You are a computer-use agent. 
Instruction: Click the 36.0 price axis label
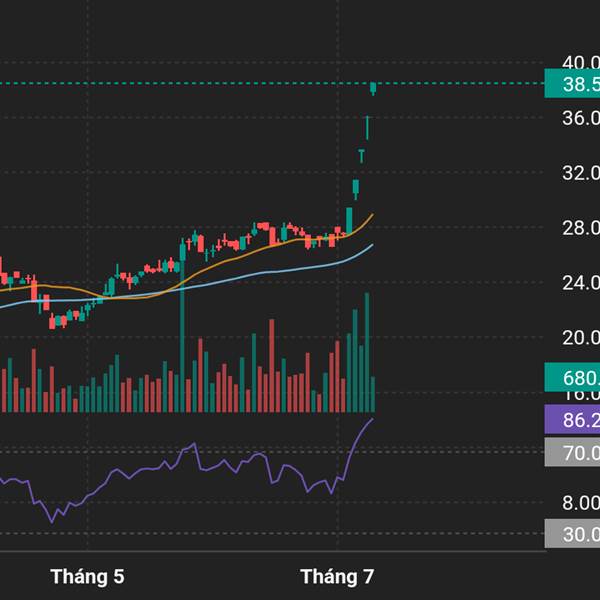point(581,118)
